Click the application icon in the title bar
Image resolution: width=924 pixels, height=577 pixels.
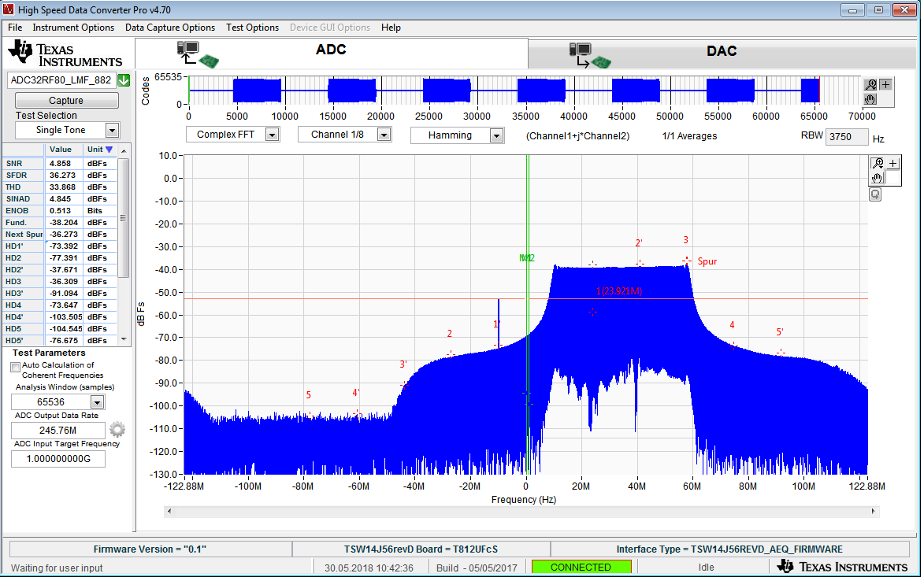click(9, 9)
